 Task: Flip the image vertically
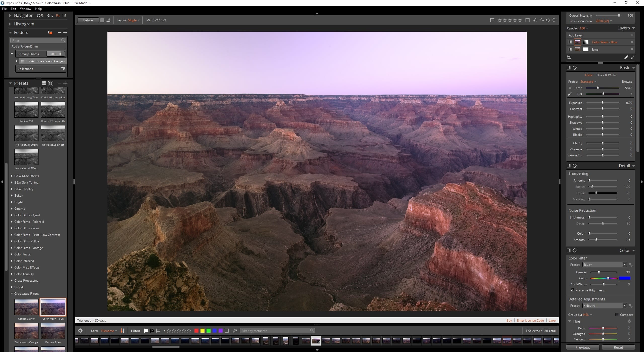(554, 20)
